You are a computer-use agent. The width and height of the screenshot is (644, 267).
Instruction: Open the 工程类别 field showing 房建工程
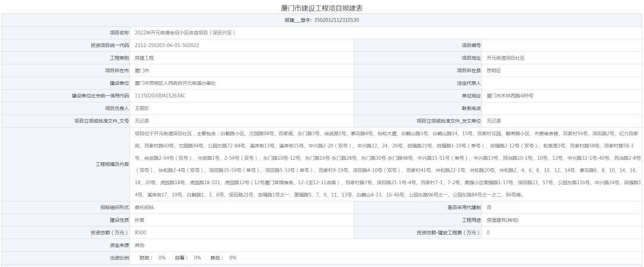145,58
